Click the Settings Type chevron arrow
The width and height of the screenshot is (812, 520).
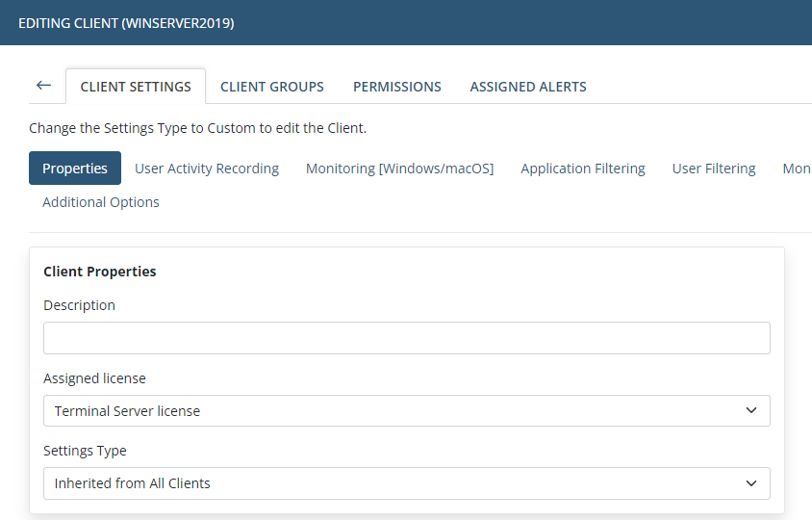(751, 483)
